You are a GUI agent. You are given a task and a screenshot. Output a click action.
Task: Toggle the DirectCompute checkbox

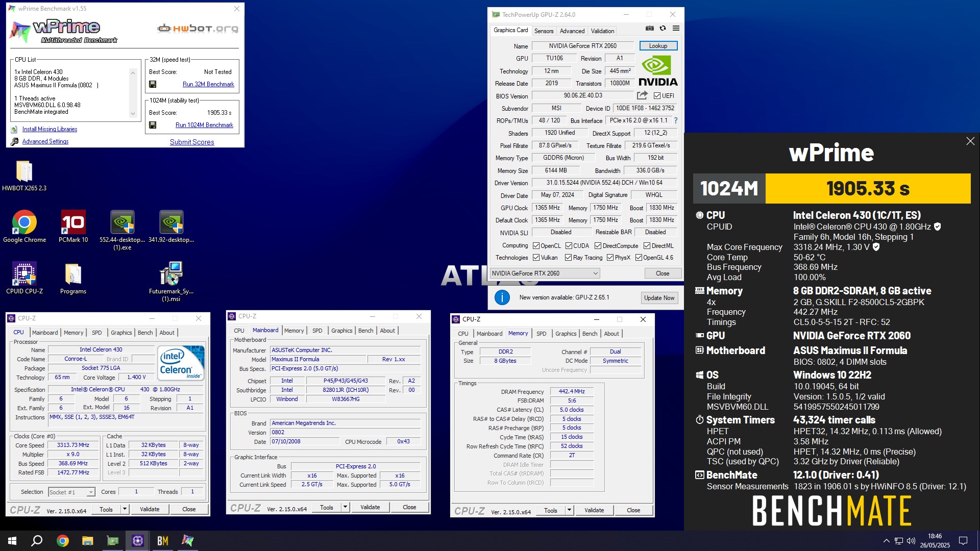pos(598,246)
